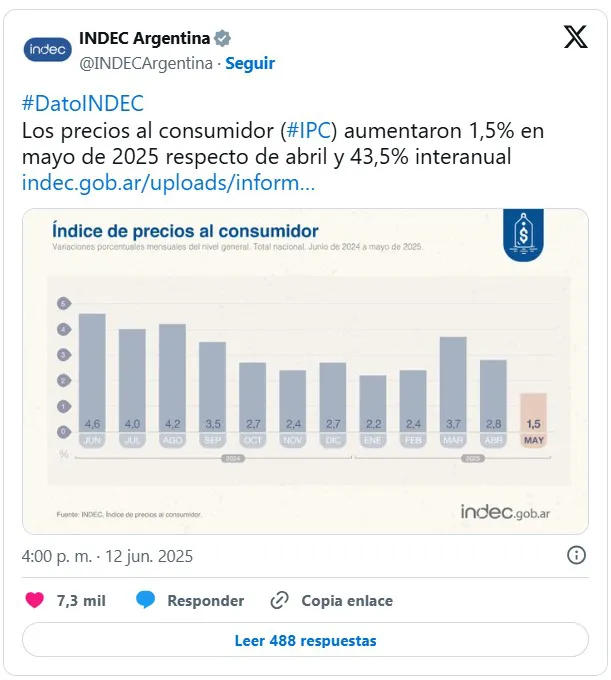611x680 pixels.
Task: Open the post information circle icon
Action: (576, 555)
